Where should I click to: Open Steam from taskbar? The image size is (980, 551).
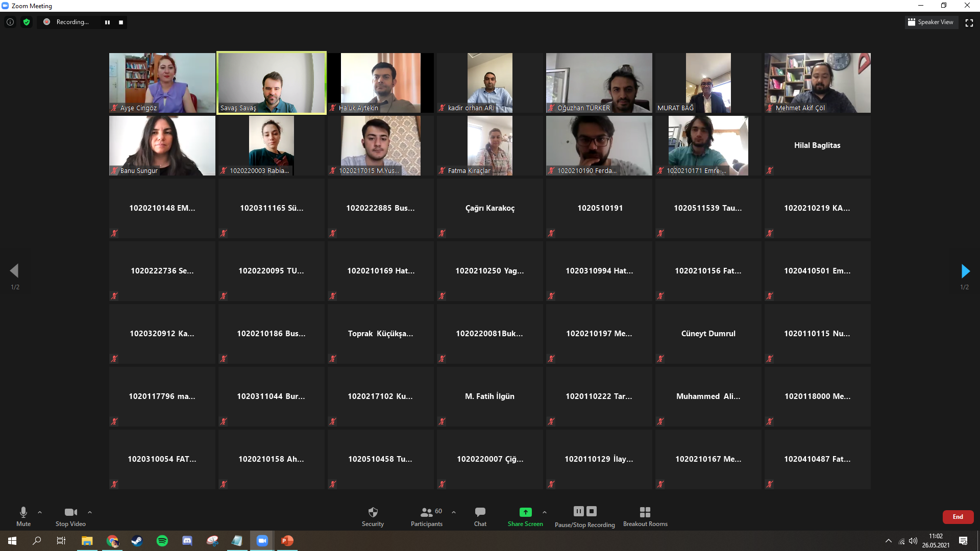pyautogui.click(x=137, y=541)
